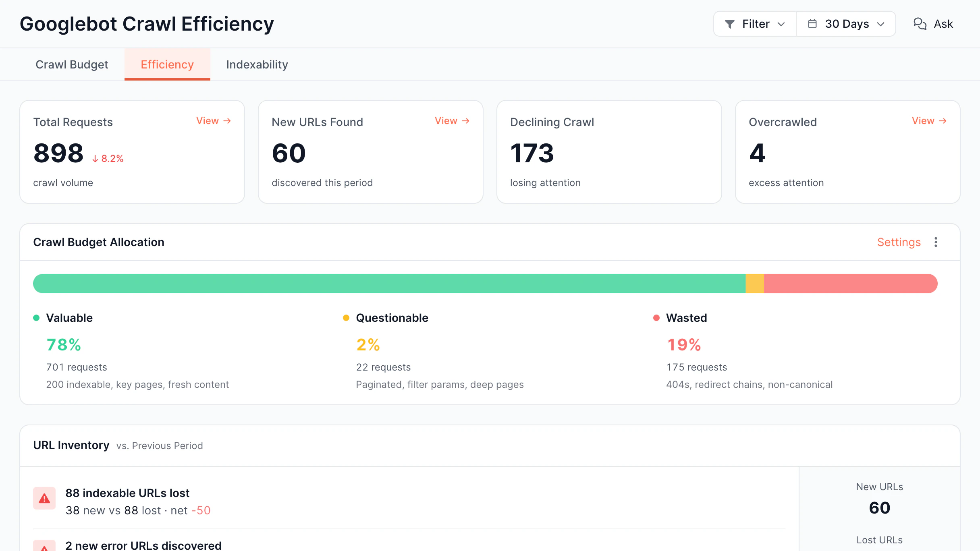Viewport: 980px width, 551px height.
Task: Click the down arrow by 8.2% change
Action: pos(96,159)
